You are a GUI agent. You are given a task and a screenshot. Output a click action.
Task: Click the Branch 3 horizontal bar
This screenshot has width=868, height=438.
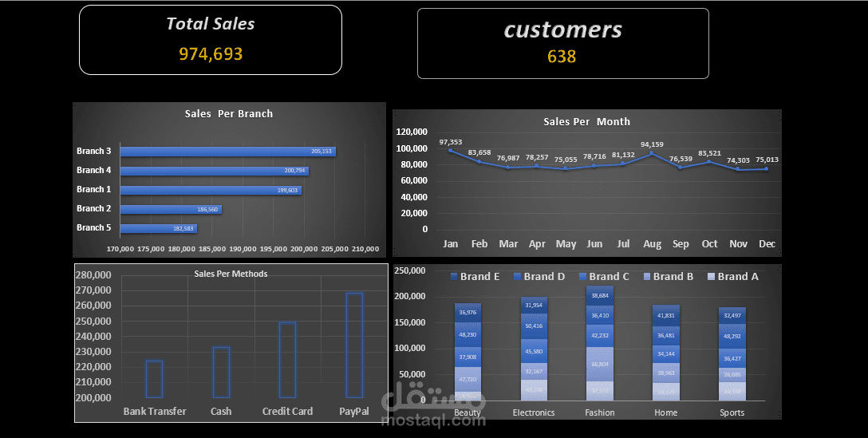point(227,151)
